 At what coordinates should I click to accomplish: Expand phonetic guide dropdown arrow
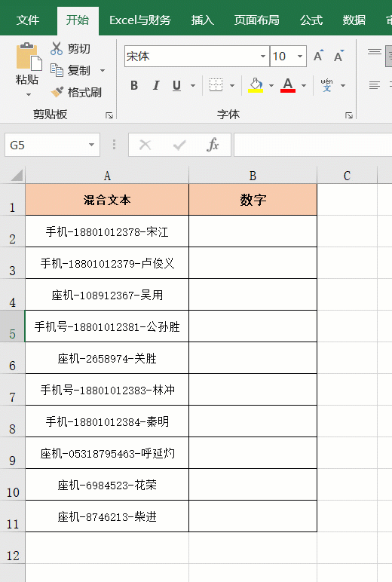[343, 85]
